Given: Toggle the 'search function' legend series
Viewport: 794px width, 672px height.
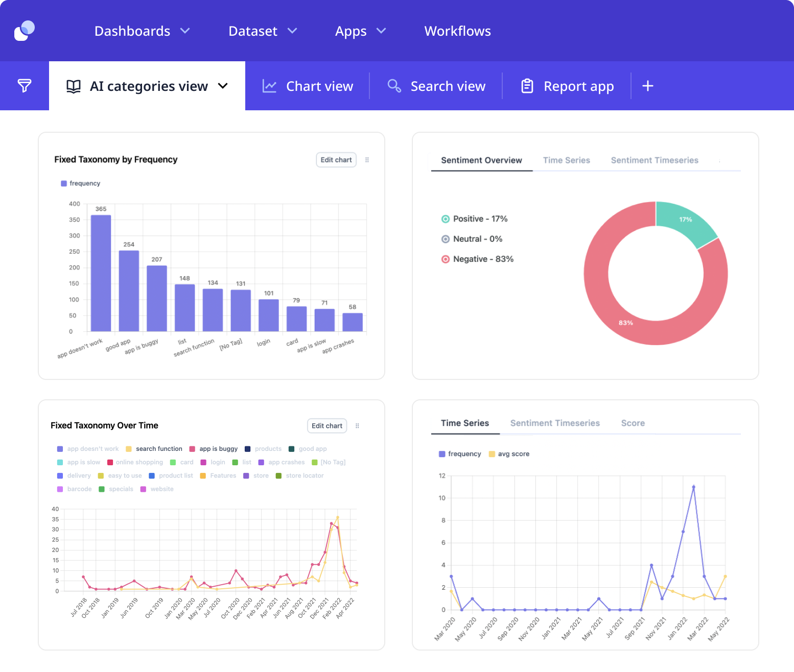Looking at the screenshot, I should click(158, 449).
